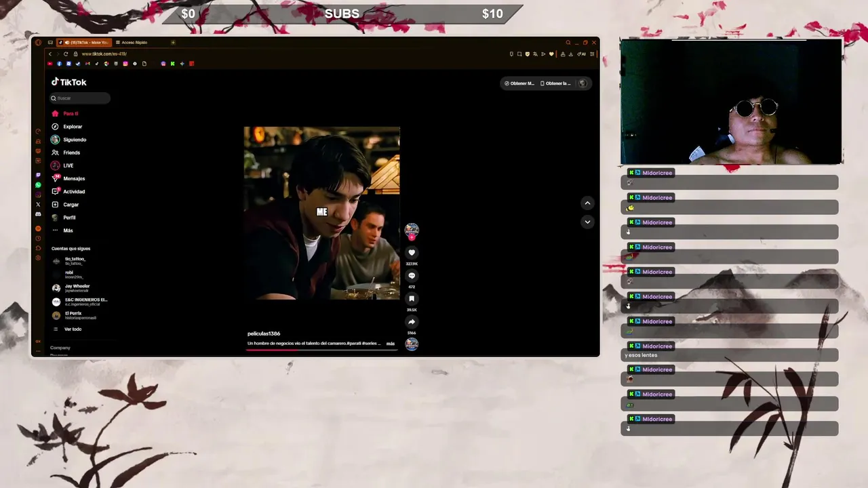The width and height of the screenshot is (868, 488).
Task: Open browser tab search magnifier
Action: click(568, 42)
